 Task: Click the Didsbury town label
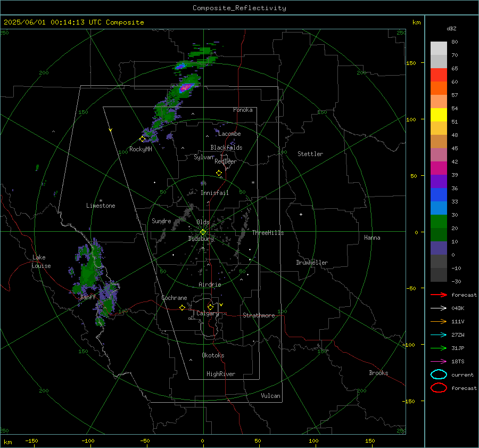pyautogui.click(x=201, y=239)
